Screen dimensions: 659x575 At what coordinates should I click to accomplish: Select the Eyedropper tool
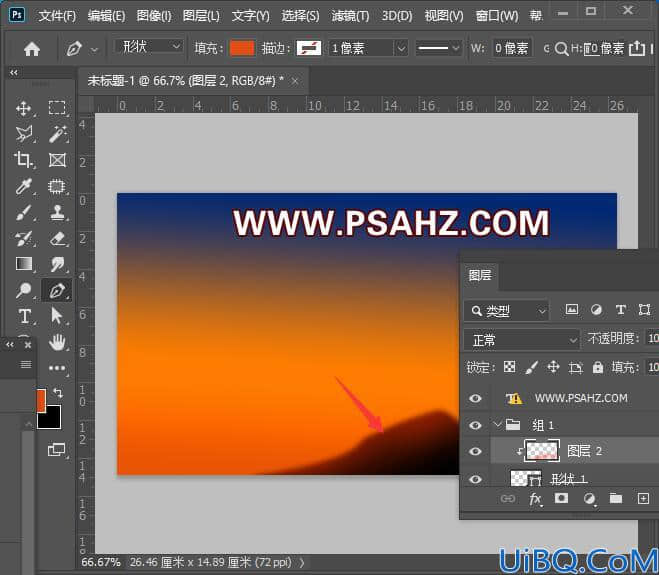click(x=24, y=186)
